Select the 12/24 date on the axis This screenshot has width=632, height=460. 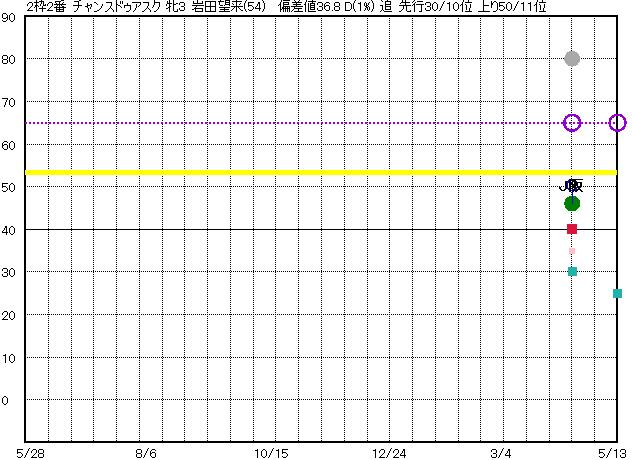390,452
